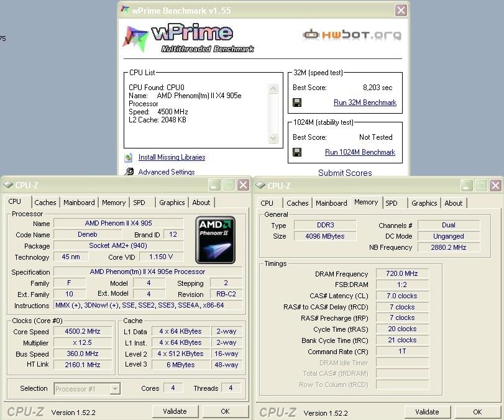Click the NB Frequency value 2880.2 MHz

pyautogui.click(x=449, y=247)
